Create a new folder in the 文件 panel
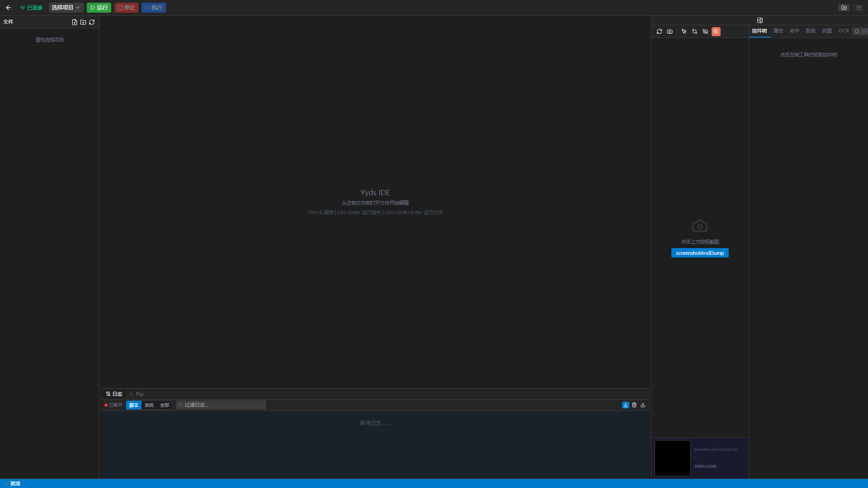Viewport: 868px width, 488px height. coord(83,22)
